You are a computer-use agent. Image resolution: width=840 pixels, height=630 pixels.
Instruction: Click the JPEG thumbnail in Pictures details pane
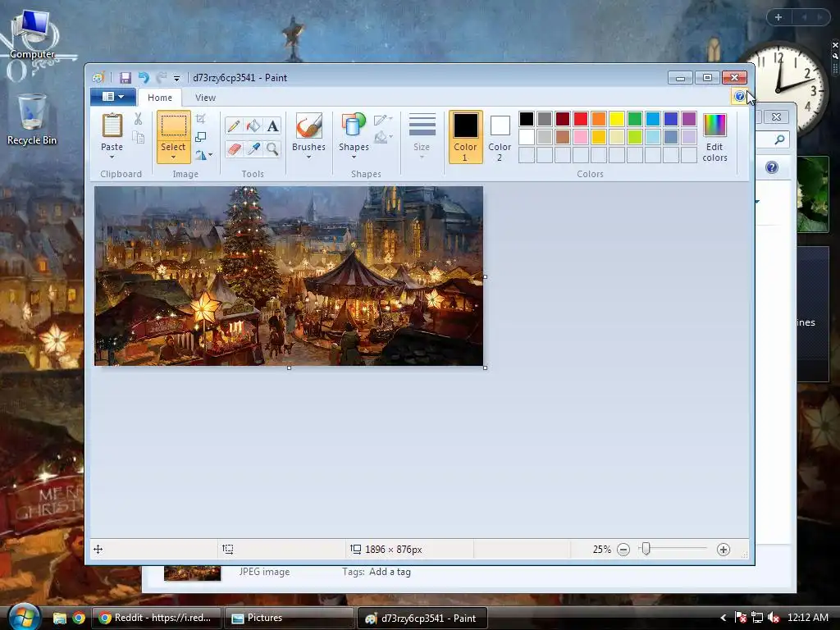(x=192, y=573)
